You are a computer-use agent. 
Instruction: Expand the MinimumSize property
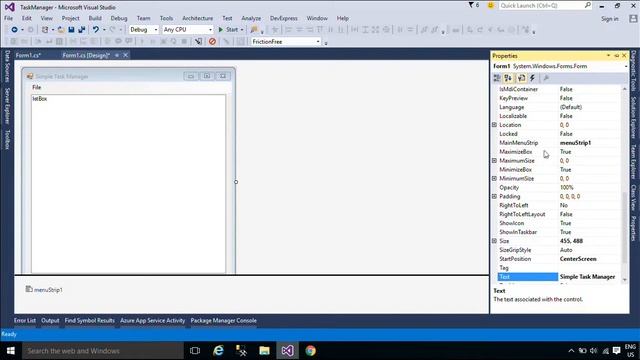(494, 178)
